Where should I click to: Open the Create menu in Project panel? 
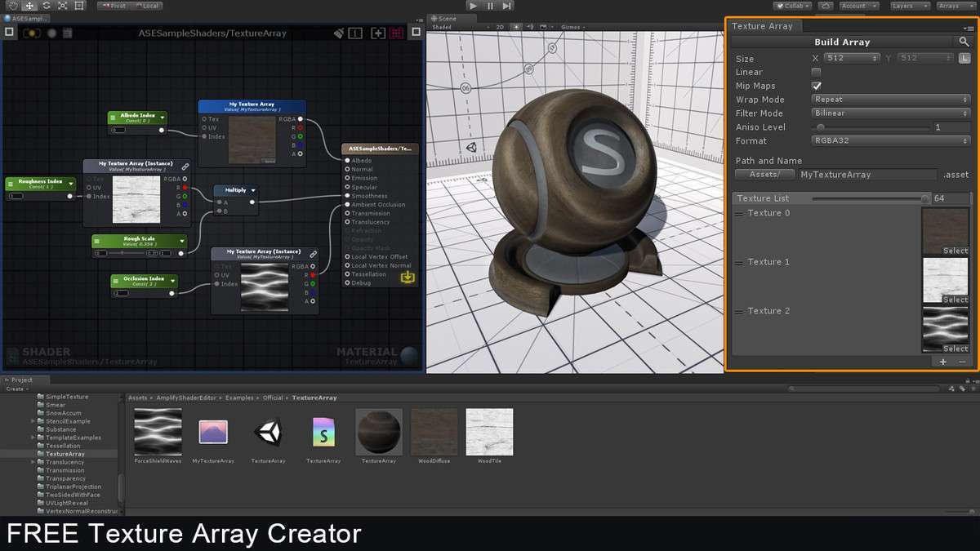point(16,389)
